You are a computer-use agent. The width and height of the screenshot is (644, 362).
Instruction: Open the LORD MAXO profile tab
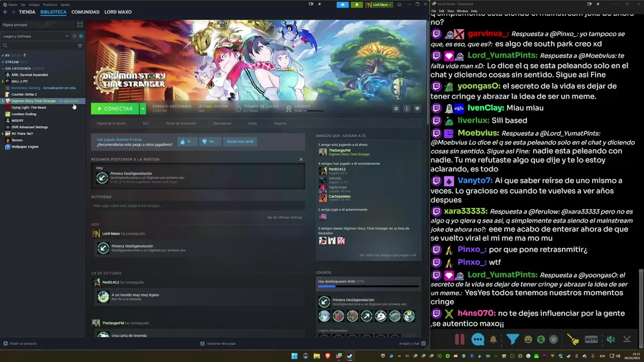click(118, 12)
